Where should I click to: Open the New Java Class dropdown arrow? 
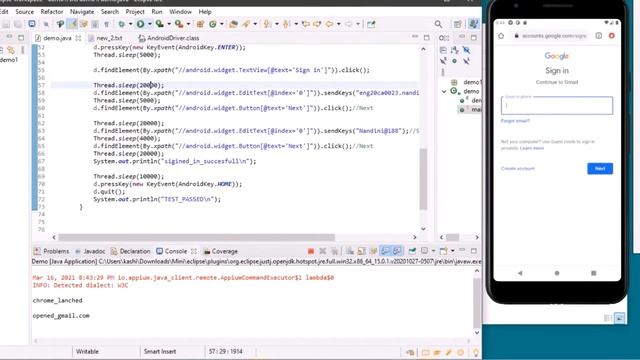tap(222, 24)
